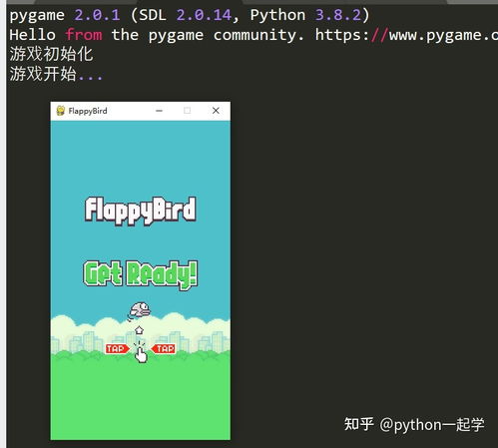Click the left red TAP arrow
The height and width of the screenshot is (448, 498).
[118, 348]
